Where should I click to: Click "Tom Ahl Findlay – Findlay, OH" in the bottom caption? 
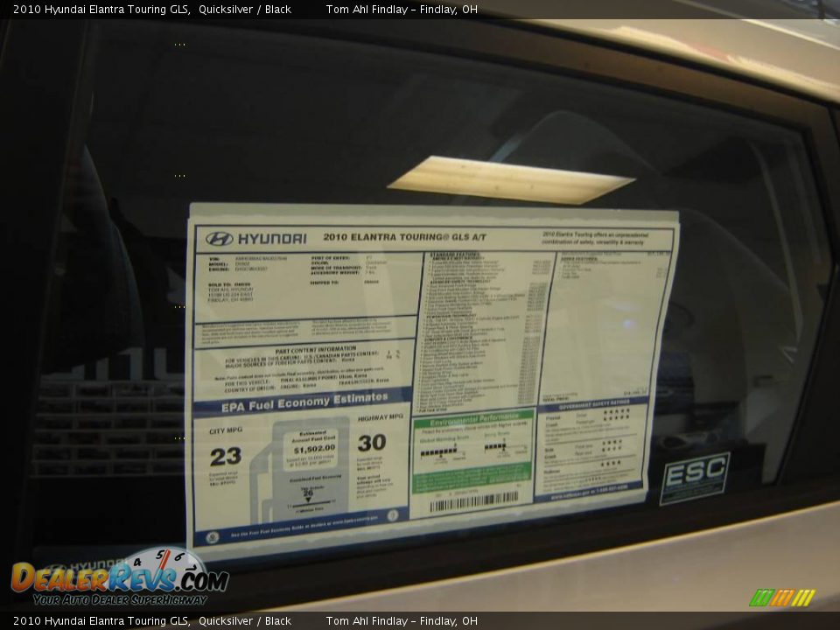[402, 621]
